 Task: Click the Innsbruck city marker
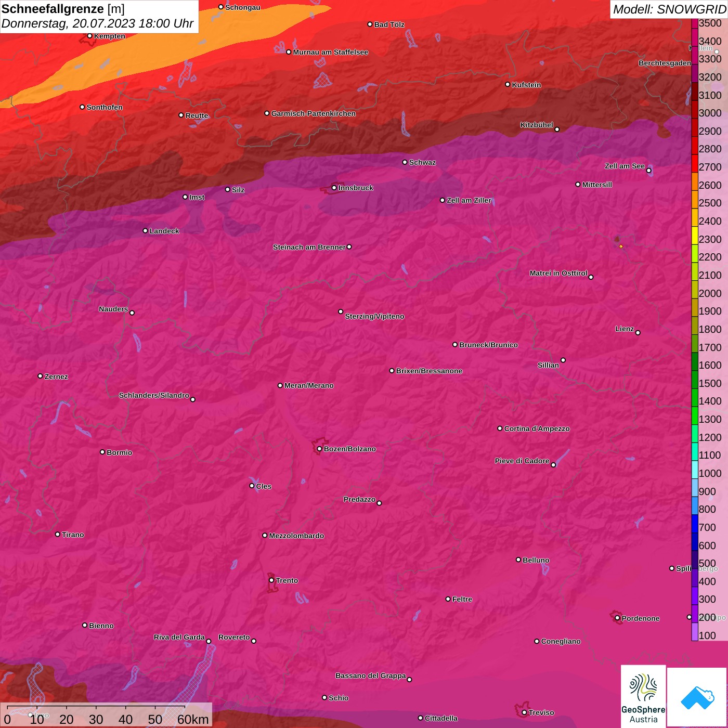click(334, 188)
